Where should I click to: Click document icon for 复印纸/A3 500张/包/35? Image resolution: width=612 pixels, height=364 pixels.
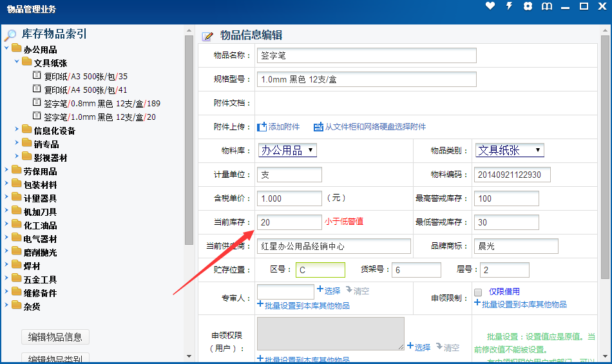pyautogui.click(x=37, y=75)
